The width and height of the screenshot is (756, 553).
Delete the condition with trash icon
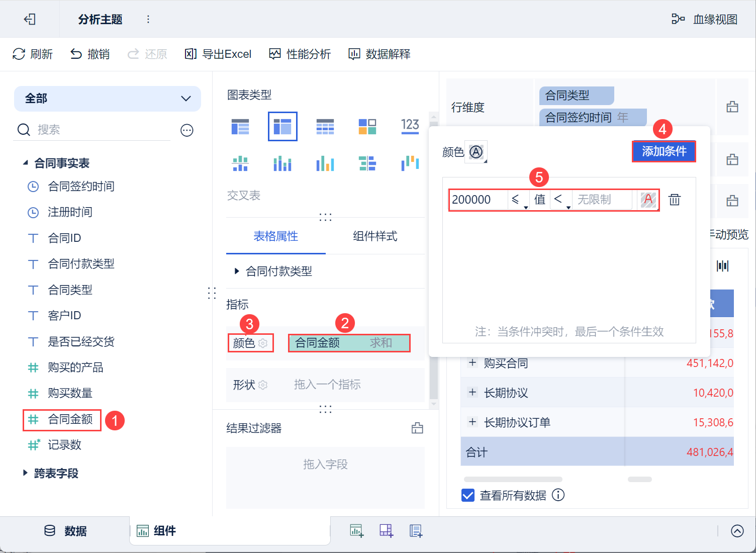pos(675,200)
